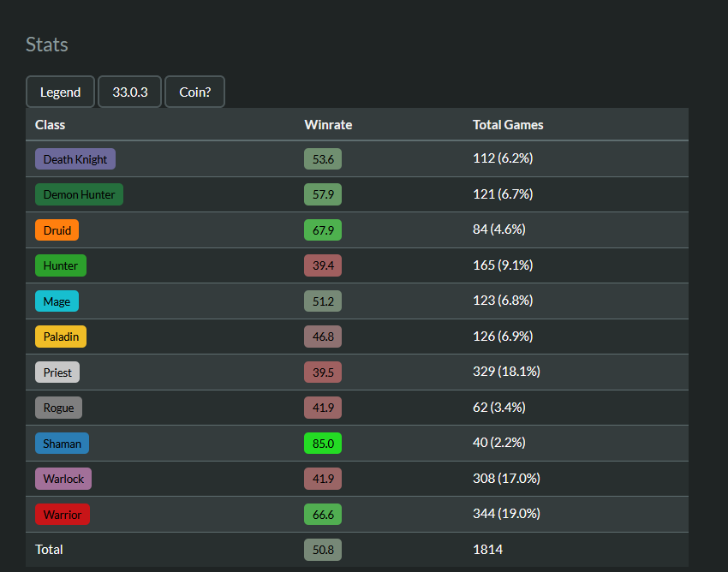Click the 57.9 Demon Hunter winrate badge
The image size is (728, 572).
(x=323, y=194)
